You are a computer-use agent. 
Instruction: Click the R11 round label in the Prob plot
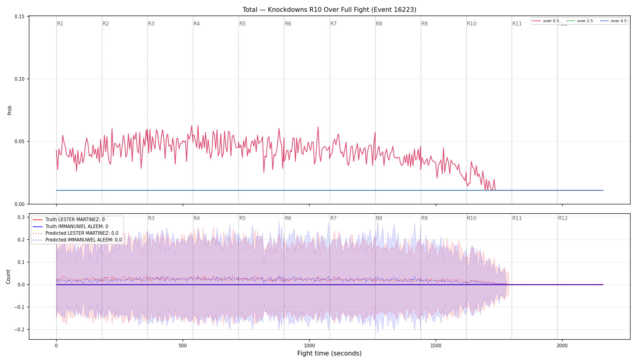tap(517, 24)
